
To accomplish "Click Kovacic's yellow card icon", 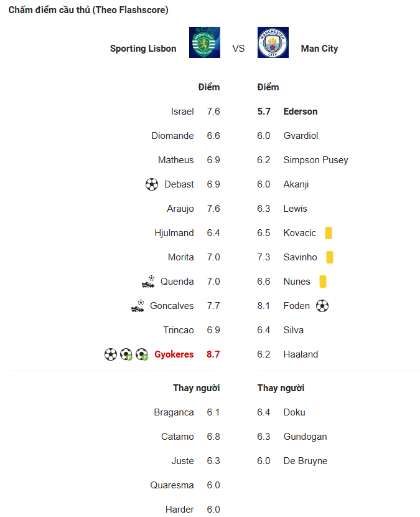I will [329, 233].
